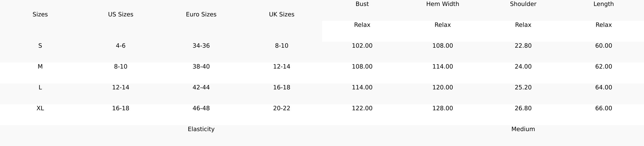Select the Shoulder column header
The height and width of the screenshot is (146, 644).
click(523, 4)
